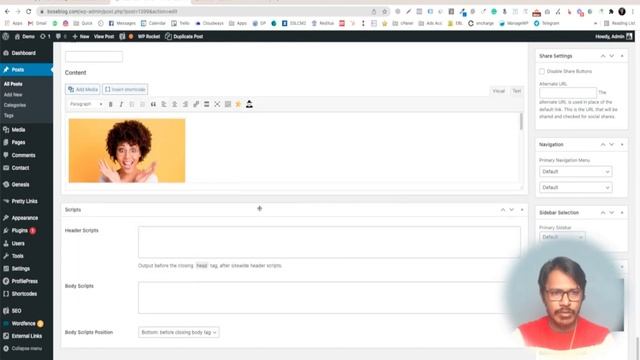Move Share Settings panel up
This screenshot has width=640, height=360.
click(603, 56)
